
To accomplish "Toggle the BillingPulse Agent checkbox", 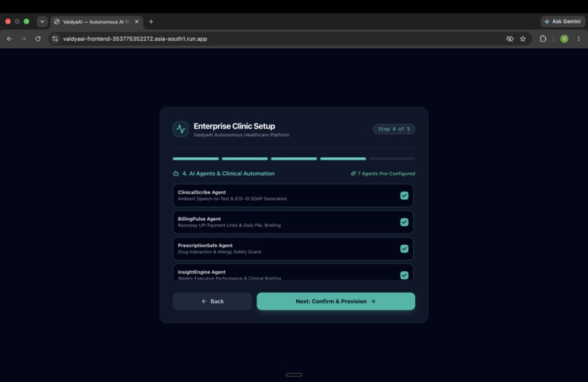I will pyautogui.click(x=404, y=222).
